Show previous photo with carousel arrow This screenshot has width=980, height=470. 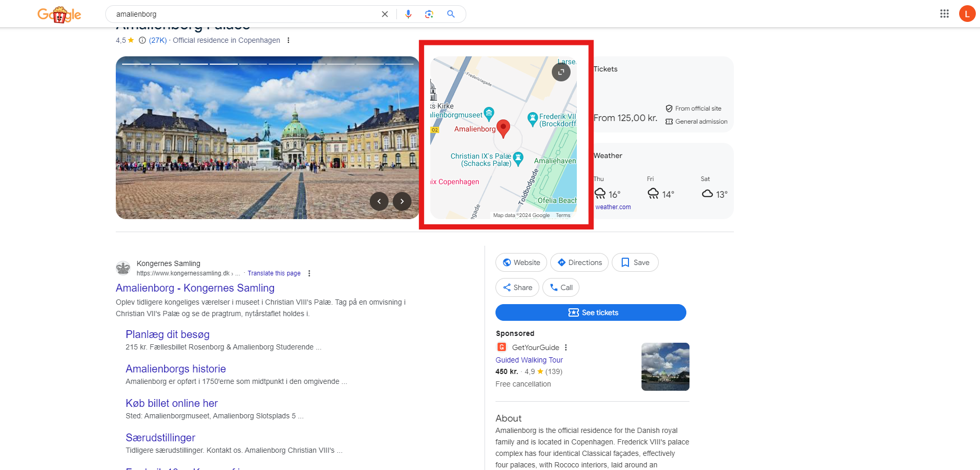(x=379, y=201)
